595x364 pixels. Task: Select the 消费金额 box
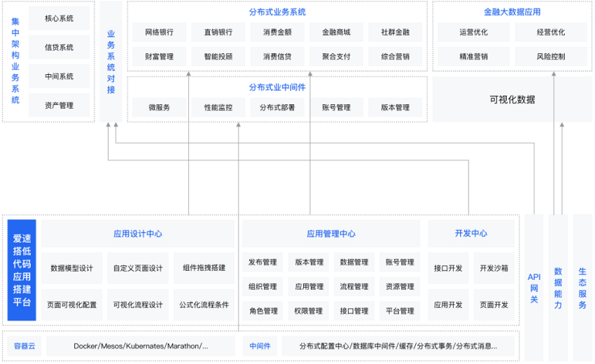[277, 32]
